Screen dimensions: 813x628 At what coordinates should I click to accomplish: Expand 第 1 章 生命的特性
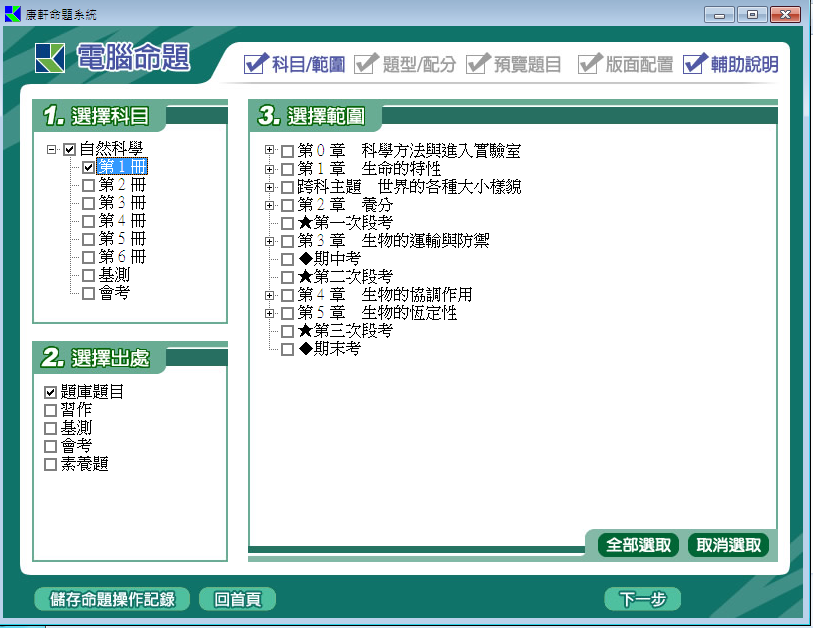269,169
